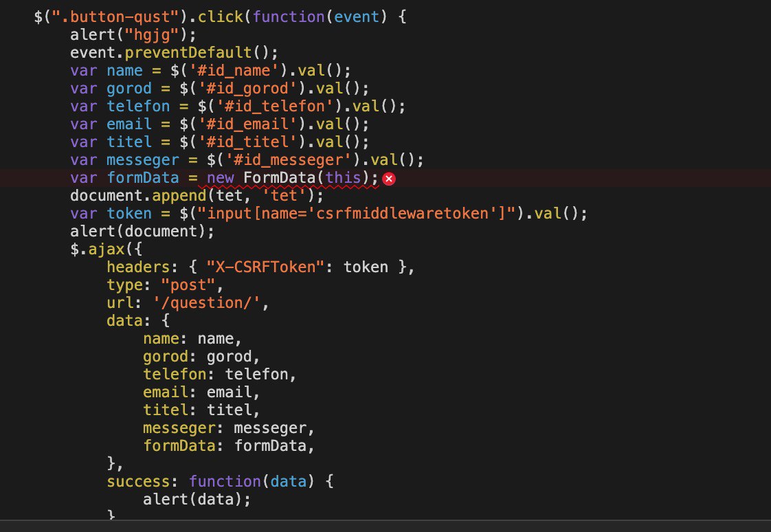The image size is (771, 532).
Task: Click the "X-CSRFToken" header string
Action: pos(265,267)
